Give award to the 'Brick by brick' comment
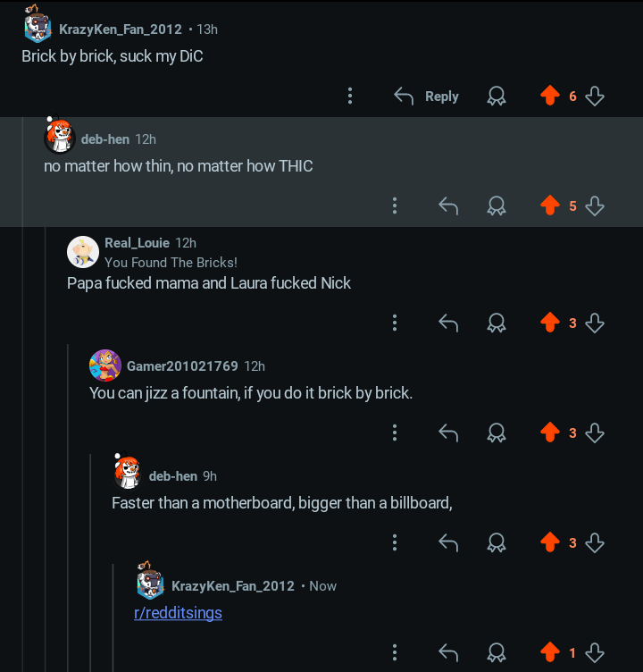643x672 pixels. (x=496, y=96)
